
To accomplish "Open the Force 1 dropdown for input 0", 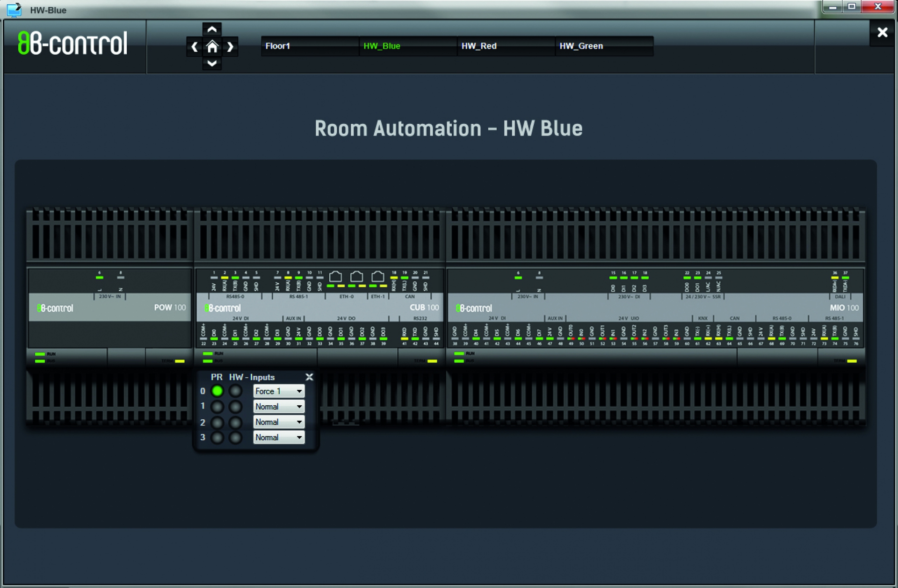I will [x=279, y=391].
